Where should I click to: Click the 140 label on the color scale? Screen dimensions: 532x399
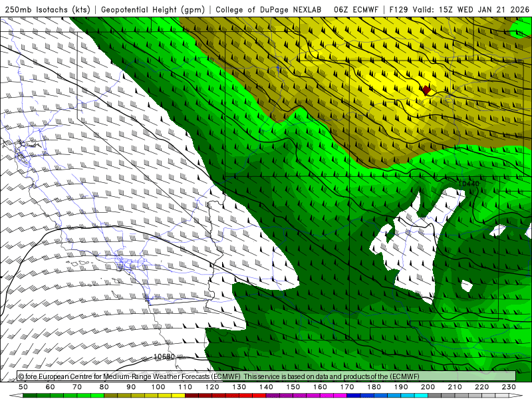tap(266, 387)
